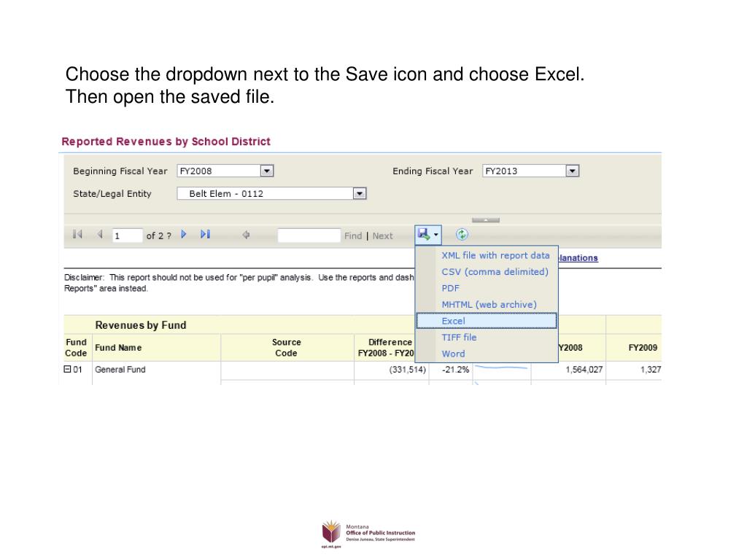Go to next report page
The height and width of the screenshot is (560, 747).
(184, 234)
